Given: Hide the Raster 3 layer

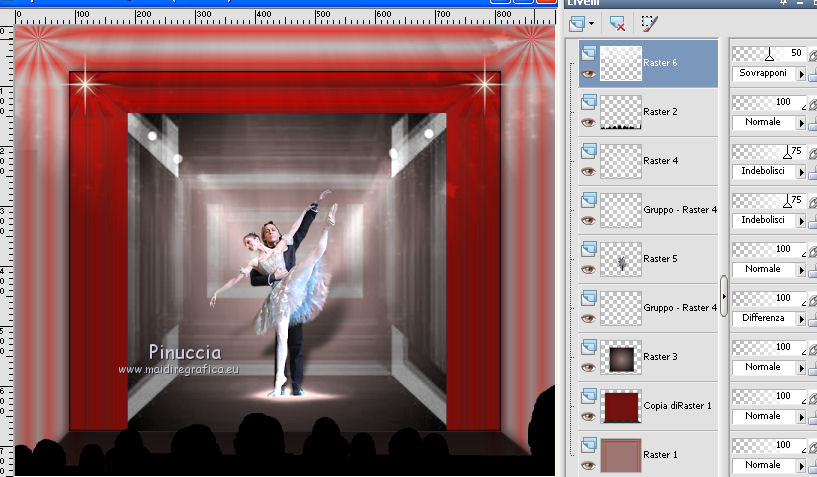Looking at the screenshot, I should 588,368.
